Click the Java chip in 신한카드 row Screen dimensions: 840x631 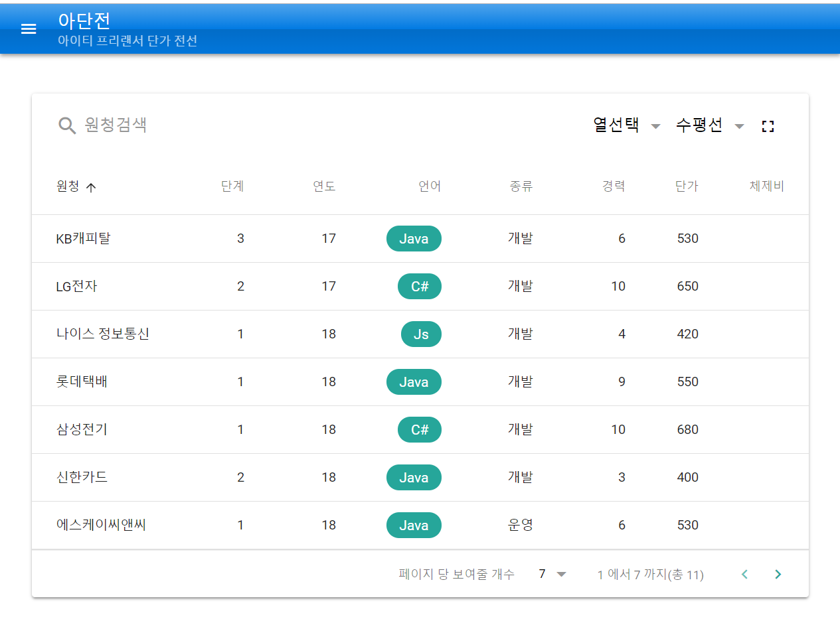(414, 478)
